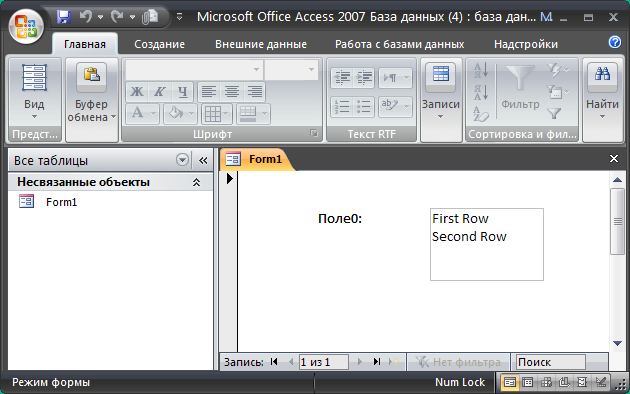The height and width of the screenshot is (394, 630).
Task: Align text left
Action: point(209,92)
